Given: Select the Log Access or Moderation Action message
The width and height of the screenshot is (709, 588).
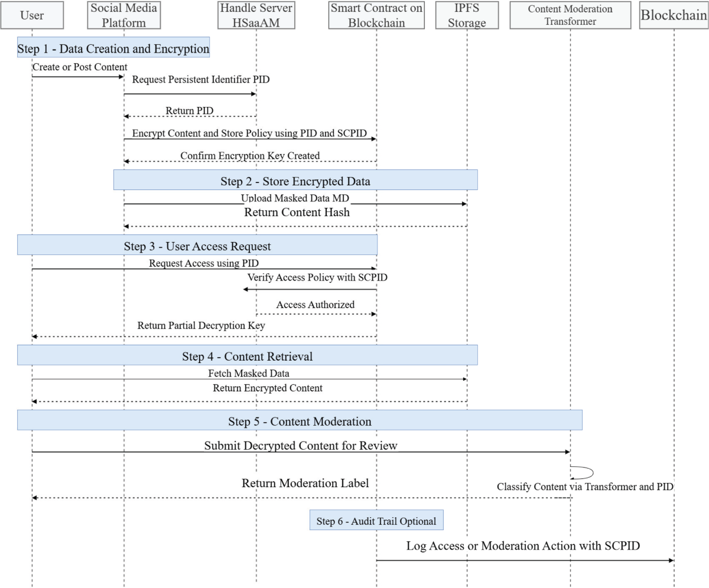Looking at the screenshot, I should (525, 553).
